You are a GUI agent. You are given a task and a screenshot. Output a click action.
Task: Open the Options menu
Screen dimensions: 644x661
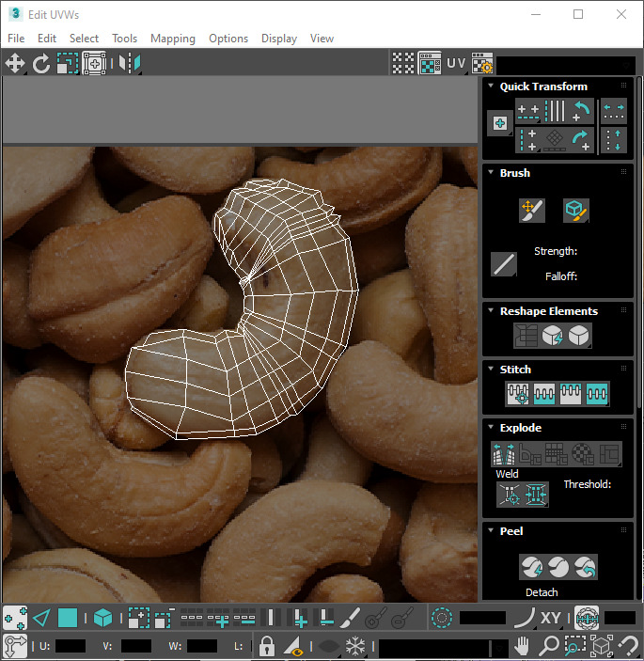(228, 39)
